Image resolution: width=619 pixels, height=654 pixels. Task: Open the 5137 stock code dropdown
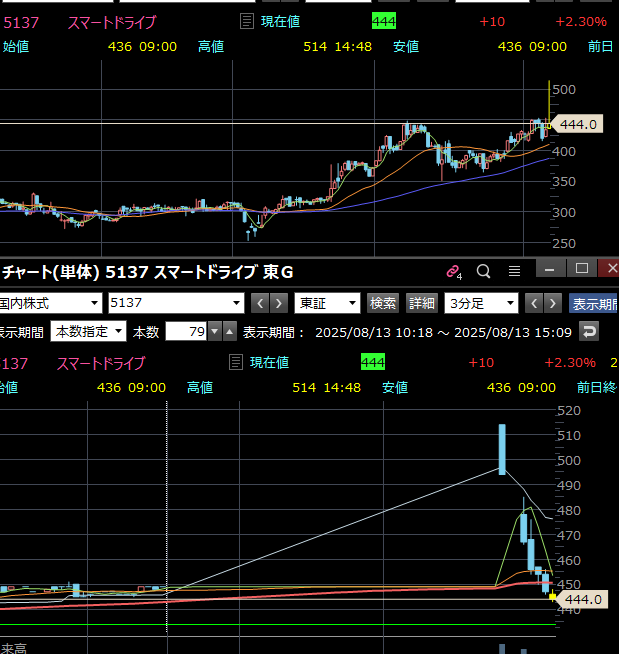click(176, 303)
